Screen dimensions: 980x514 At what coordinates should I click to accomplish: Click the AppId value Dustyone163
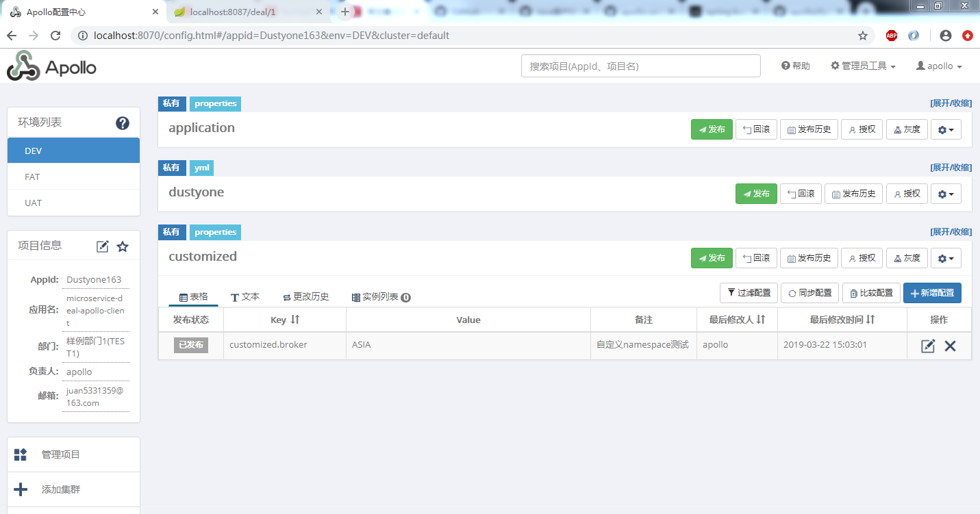(94, 279)
